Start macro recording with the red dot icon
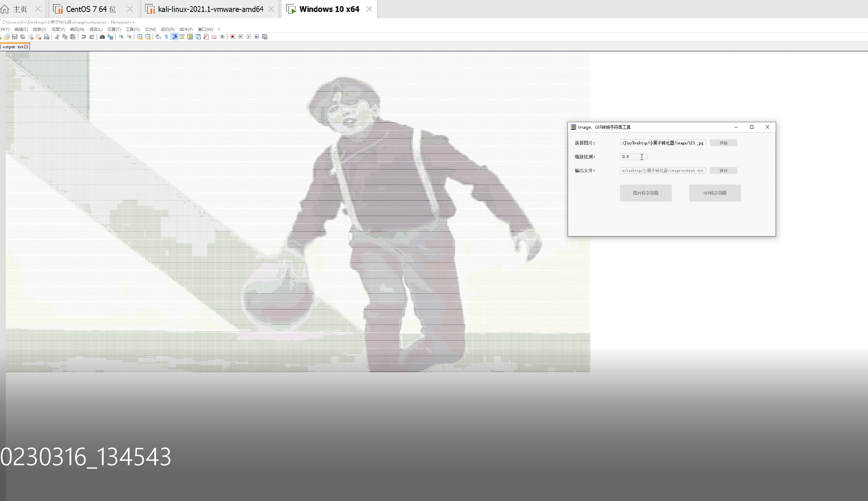 coord(233,37)
